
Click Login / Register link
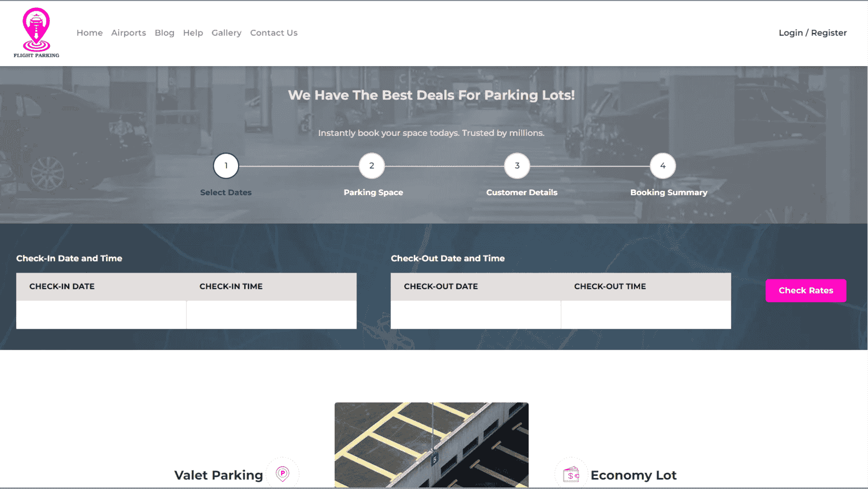click(812, 33)
